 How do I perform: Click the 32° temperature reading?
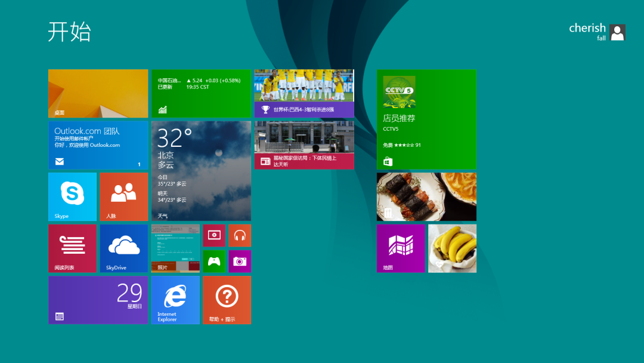point(175,138)
